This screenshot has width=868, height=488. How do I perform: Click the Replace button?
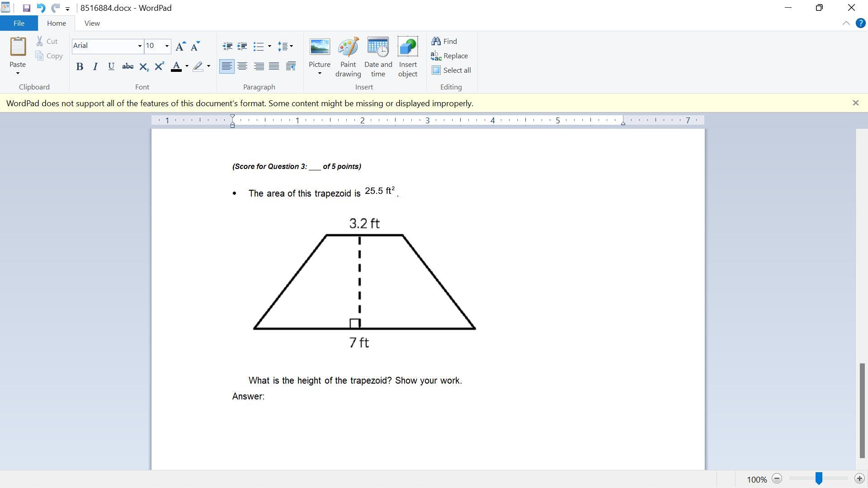449,56
